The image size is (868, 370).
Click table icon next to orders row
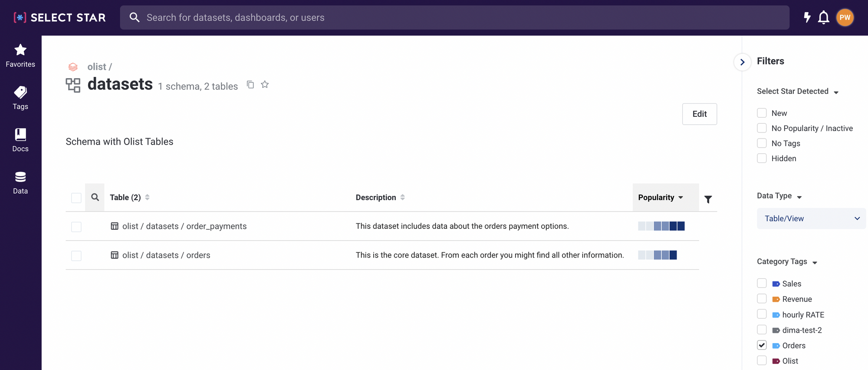pos(115,255)
